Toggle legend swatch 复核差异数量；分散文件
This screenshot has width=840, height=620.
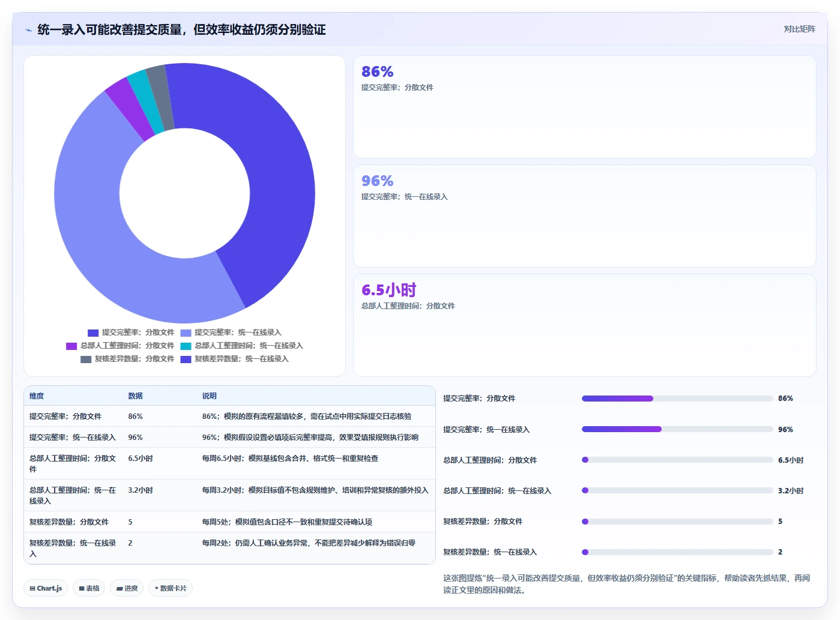[86, 359]
